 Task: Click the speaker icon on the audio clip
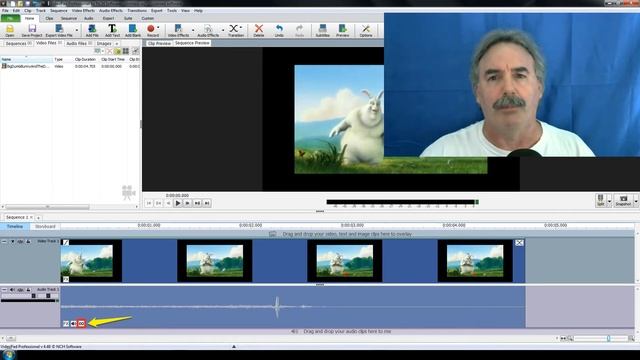coord(73,324)
